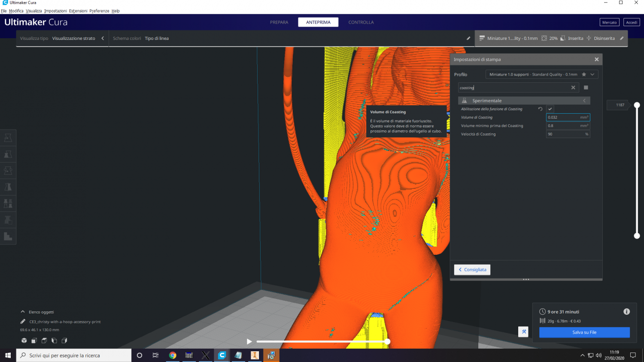Click Cortana circle on taskbar
Viewport: 644px width, 362px height.
(x=140, y=355)
